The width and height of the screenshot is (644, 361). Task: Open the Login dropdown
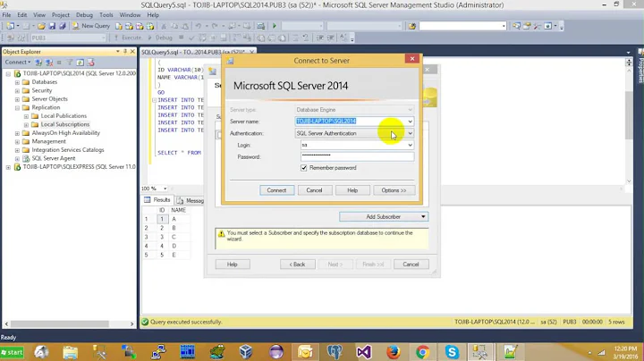coord(410,146)
